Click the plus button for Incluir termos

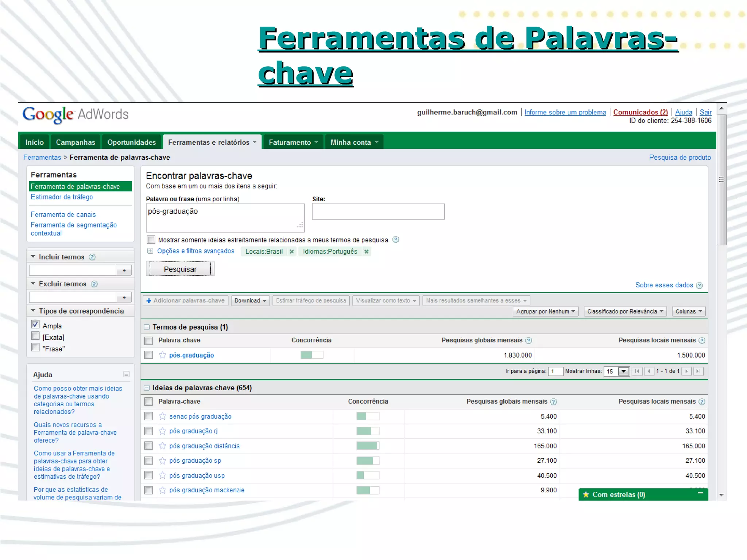click(124, 270)
